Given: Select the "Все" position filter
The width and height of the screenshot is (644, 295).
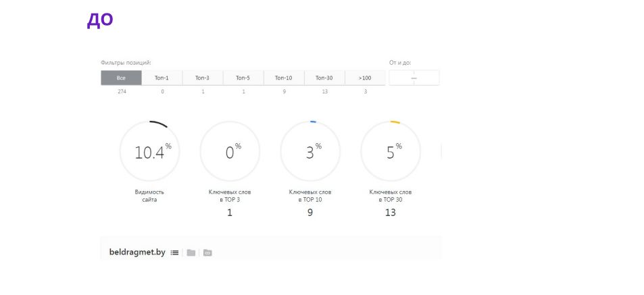Looking at the screenshot, I should tap(122, 78).
